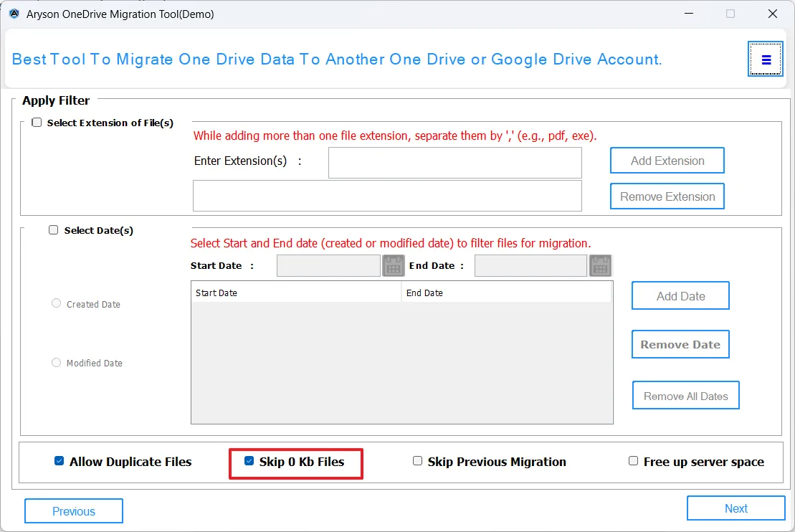
Task: Go back with Previous button
Action: click(x=74, y=511)
